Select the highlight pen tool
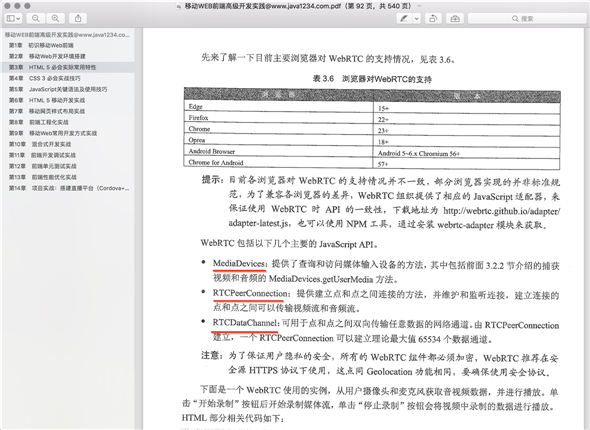Screen dimensions: 590x430 coord(404,18)
